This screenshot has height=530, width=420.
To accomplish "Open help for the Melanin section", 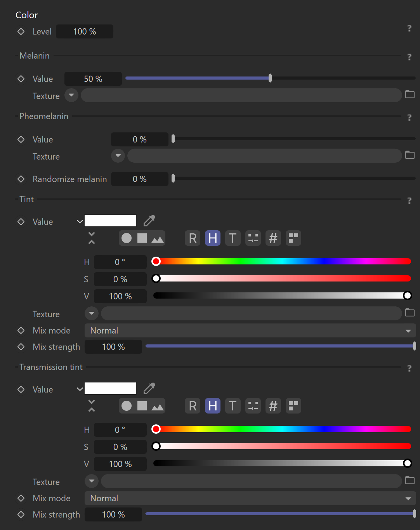I will tap(409, 57).
